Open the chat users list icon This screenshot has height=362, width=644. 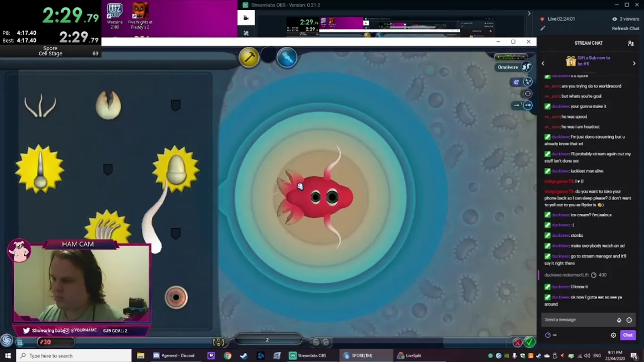coord(631,43)
